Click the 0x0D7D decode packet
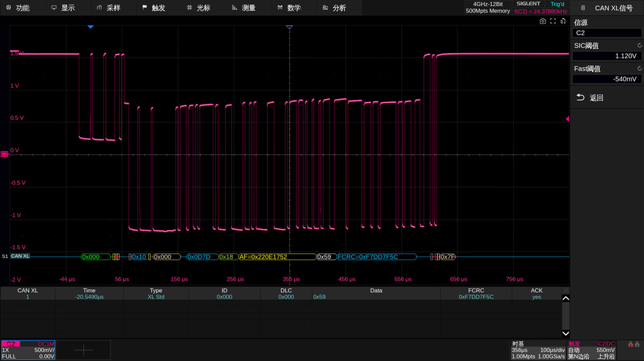 [201, 257]
